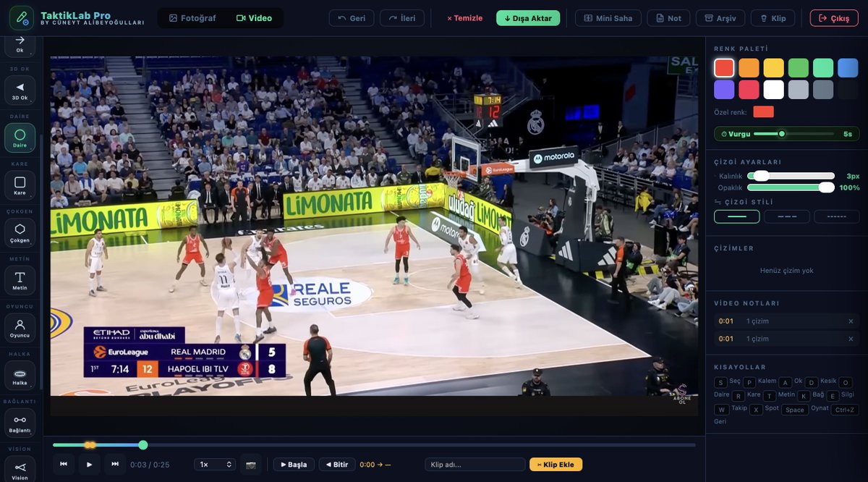This screenshot has width=868, height=482.
Task: Click the green timeline playhead handle
Action: click(x=143, y=445)
